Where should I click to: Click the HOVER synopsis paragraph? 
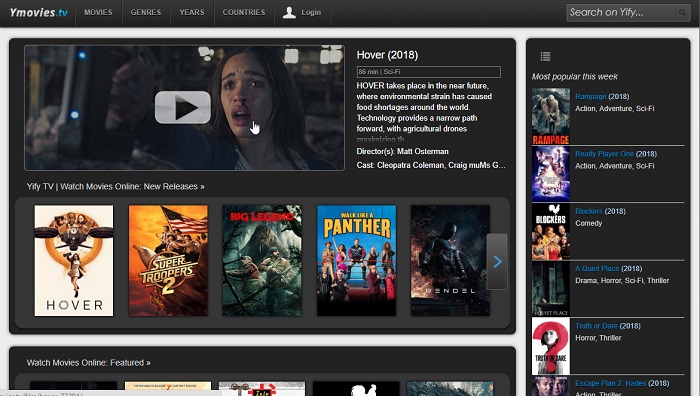424,112
